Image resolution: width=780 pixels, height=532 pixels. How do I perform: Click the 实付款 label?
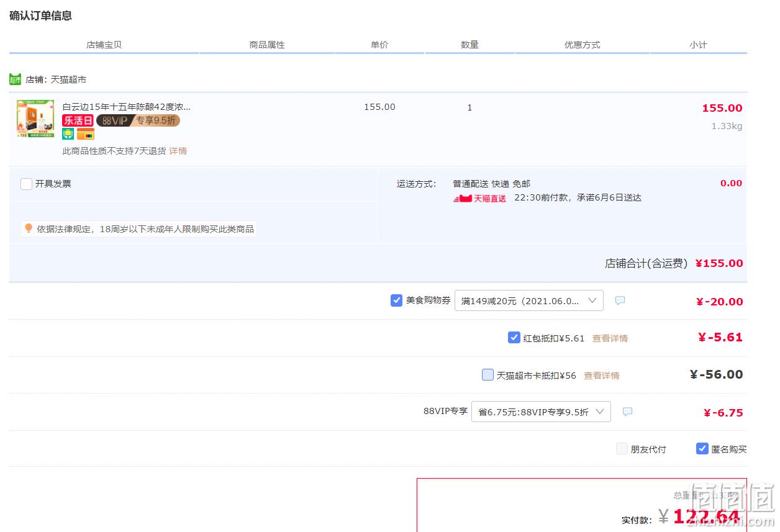coord(637,520)
